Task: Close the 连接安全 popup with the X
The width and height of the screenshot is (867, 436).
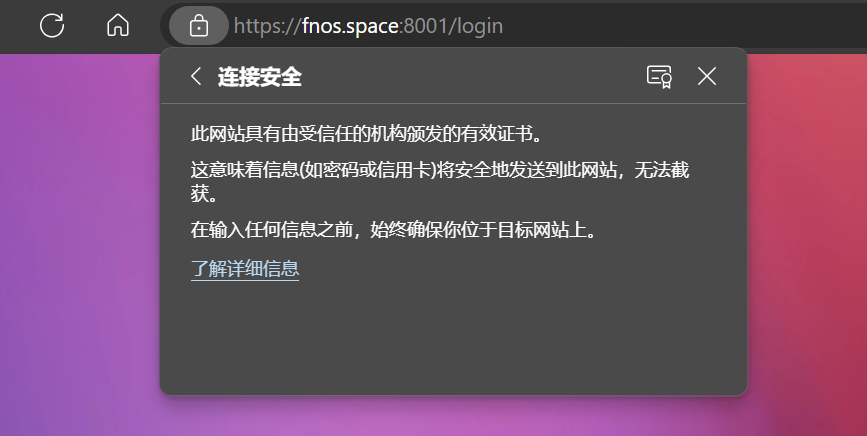Action: [707, 76]
